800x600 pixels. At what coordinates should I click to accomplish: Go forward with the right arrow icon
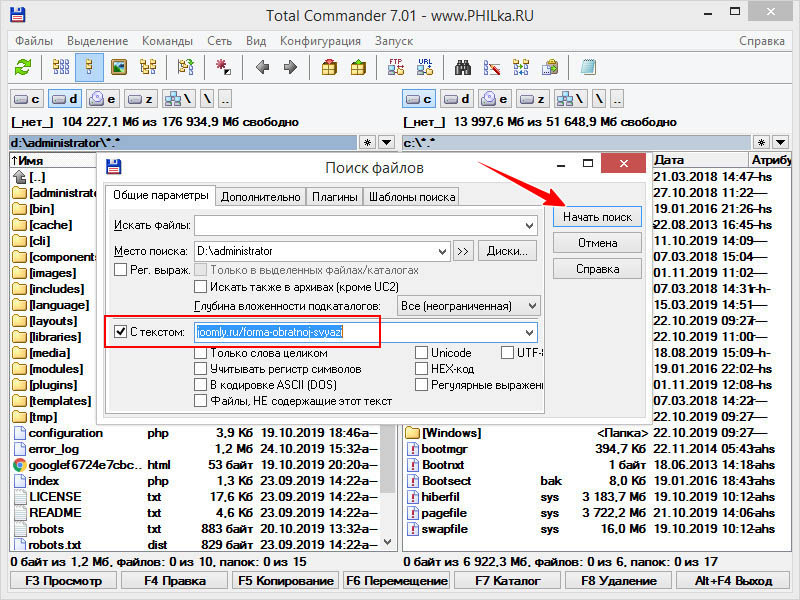pos(290,67)
